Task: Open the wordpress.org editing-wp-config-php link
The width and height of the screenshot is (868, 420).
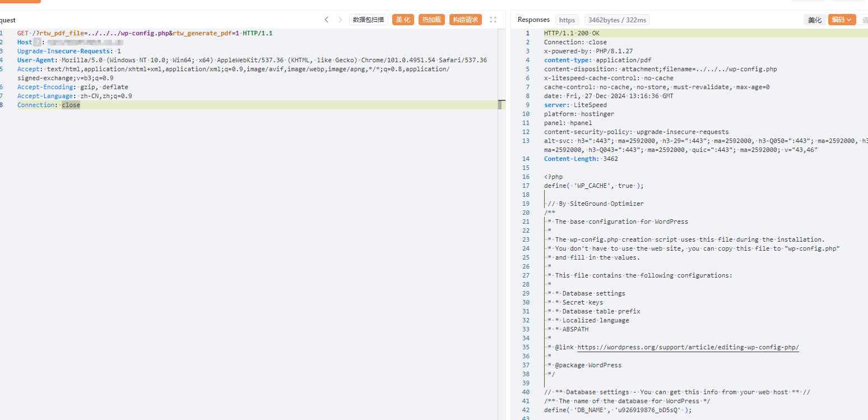Action: tap(688, 347)
